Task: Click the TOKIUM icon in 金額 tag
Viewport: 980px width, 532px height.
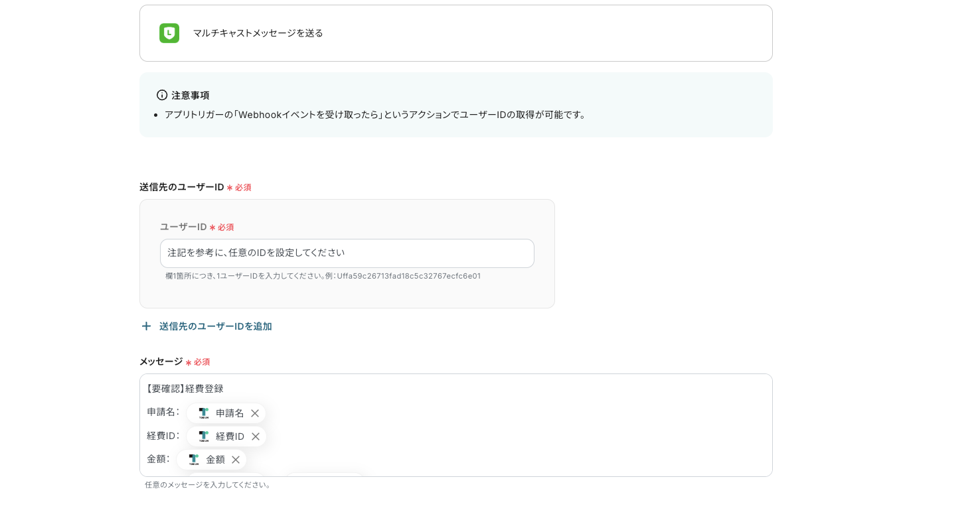Action: coord(193,460)
